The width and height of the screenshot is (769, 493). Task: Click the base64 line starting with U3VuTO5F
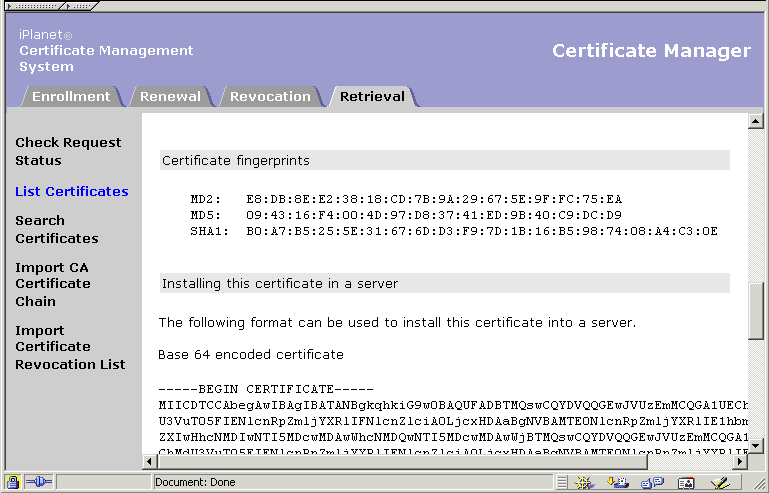click(453, 421)
